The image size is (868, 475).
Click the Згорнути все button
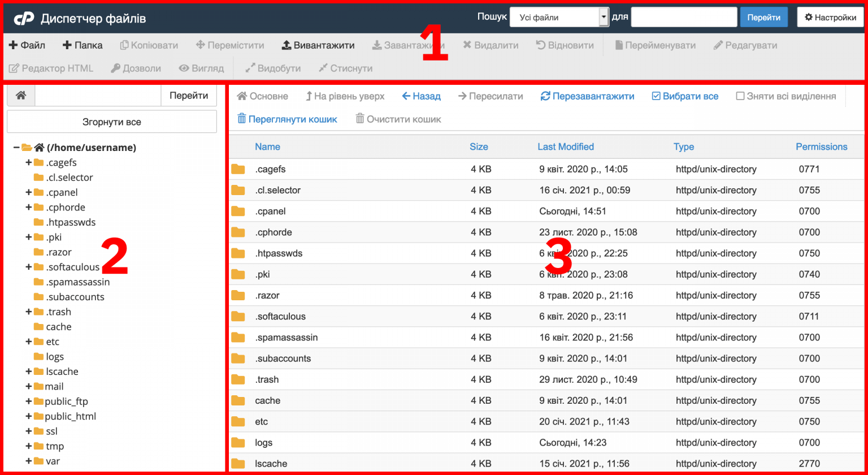coord(111,121)
